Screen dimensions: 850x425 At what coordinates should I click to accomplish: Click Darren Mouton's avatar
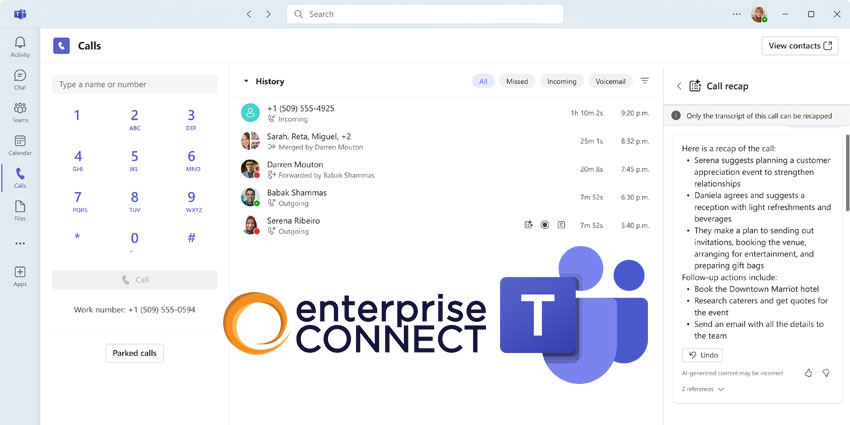(250, 169)
